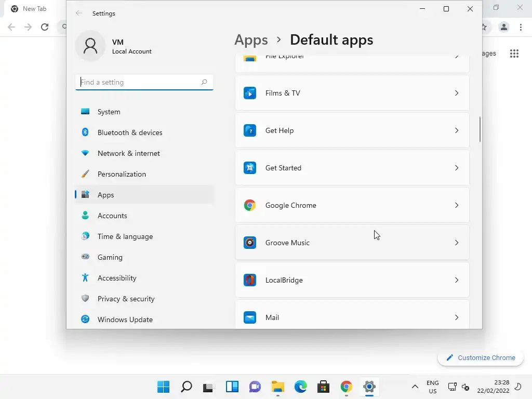Switch to Chrome via taskbar icon
Viewport: 532px width, 399px height.
tap(347, 387)
